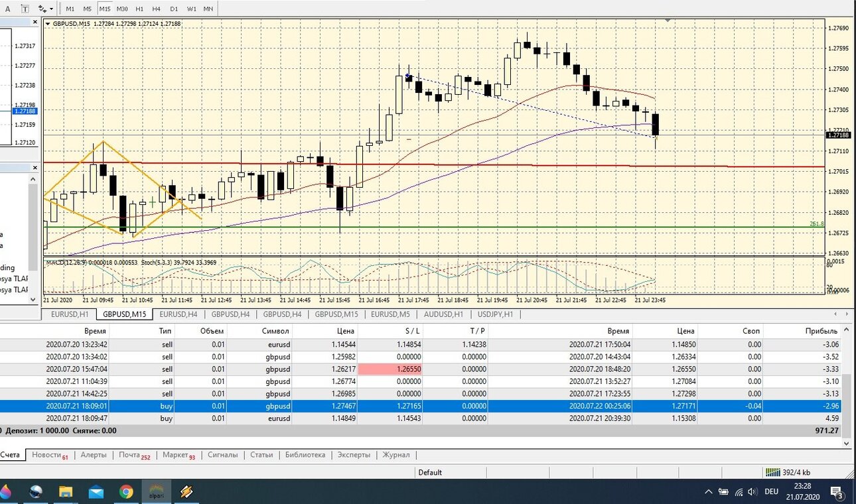Viewport: 856px width, 504px height.
Task: Open File Explorer from the taskbar
Action: [66, 492]
